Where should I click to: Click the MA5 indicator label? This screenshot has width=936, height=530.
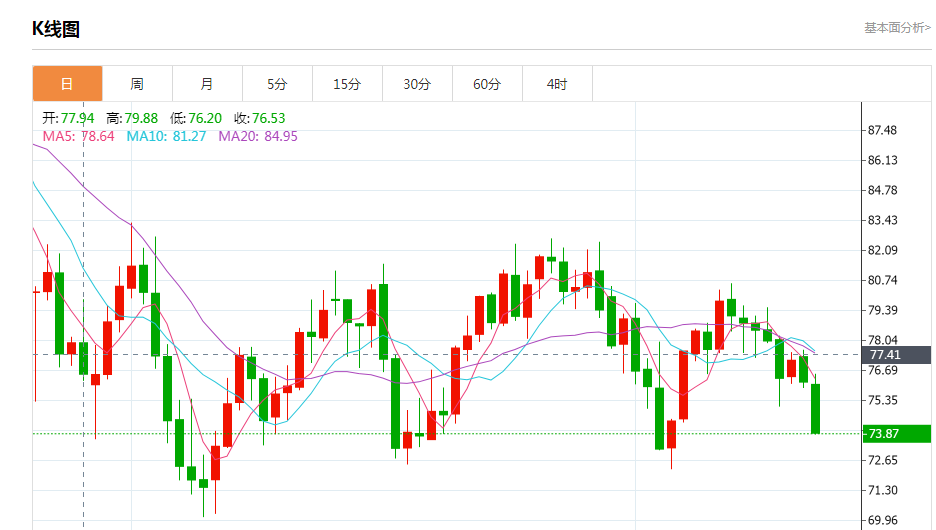(78, 136)
